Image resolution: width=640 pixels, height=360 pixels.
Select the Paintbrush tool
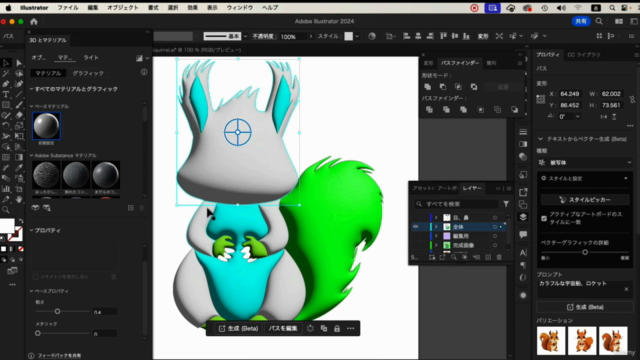point(19,105)
